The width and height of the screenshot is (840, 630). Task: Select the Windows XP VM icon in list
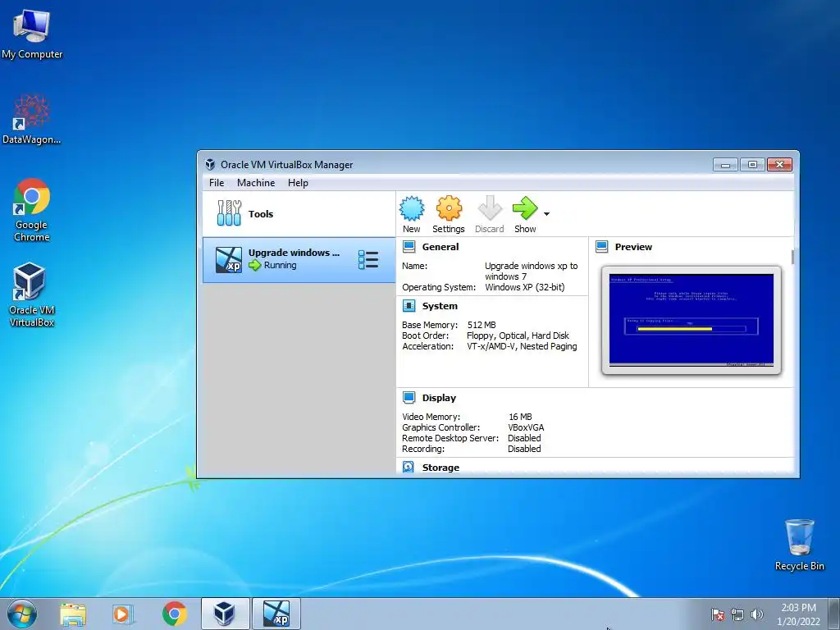(x=229, y=260)
